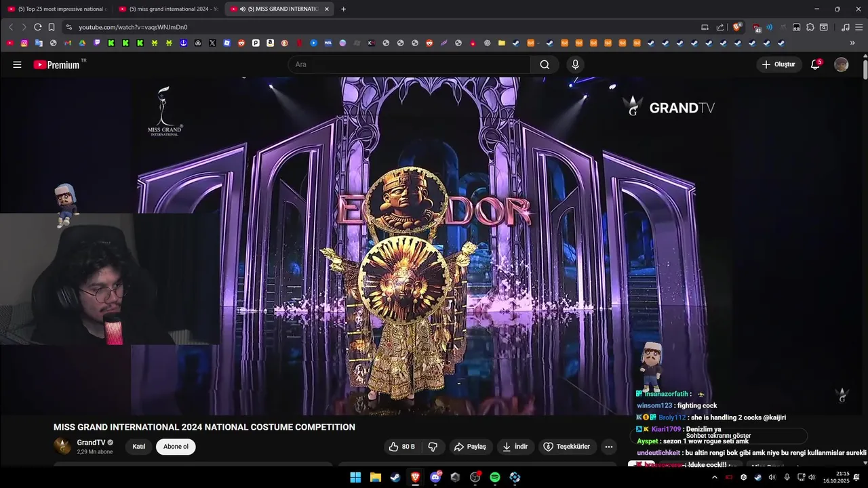
Task: Show hidden system tray icons
Action: (x=714, y=477)
